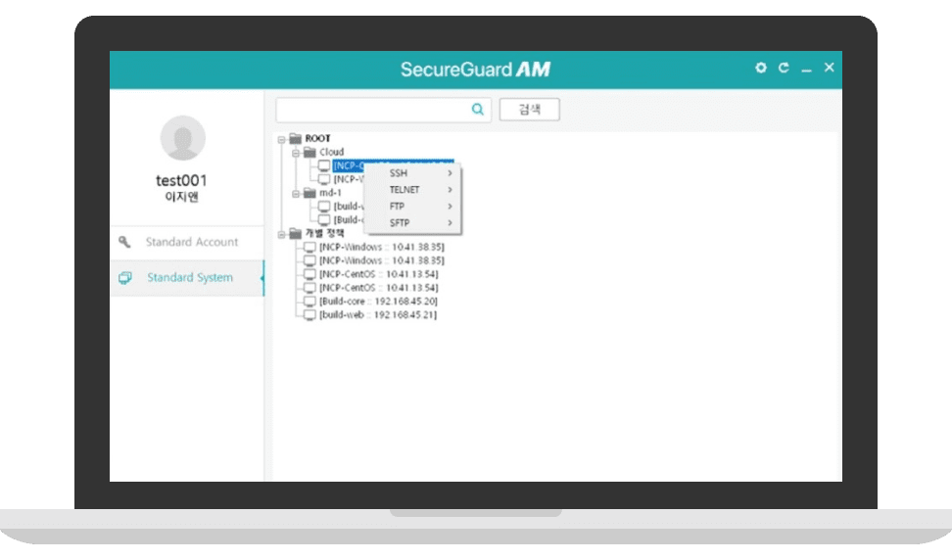Select the build-web 192.168.45.21 entry
952x560 pixels.
[x=377, y=315]
